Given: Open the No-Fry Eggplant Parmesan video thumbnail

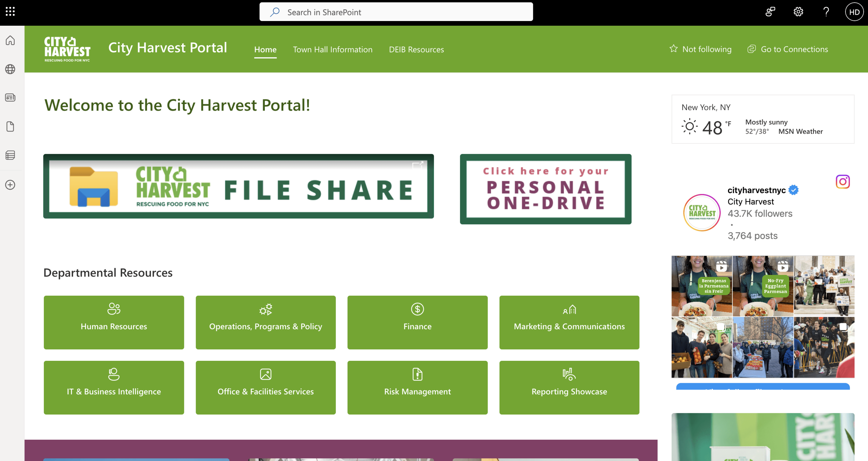Looking at the screenshot, I should (763, 286).
